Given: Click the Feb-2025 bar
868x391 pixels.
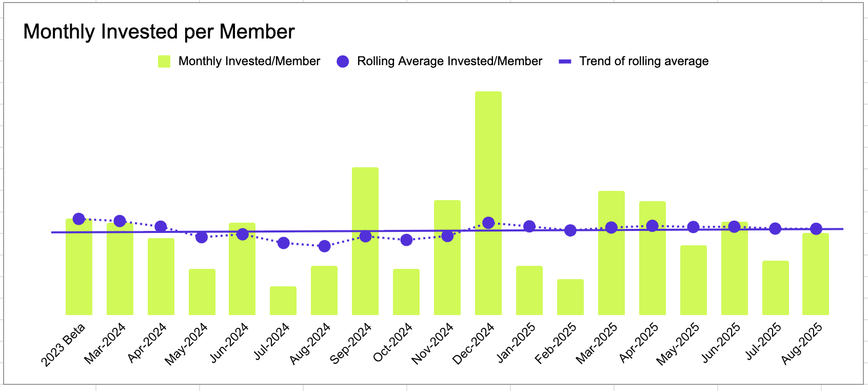Looking at the screenshot, I should (x=570, y=298).
